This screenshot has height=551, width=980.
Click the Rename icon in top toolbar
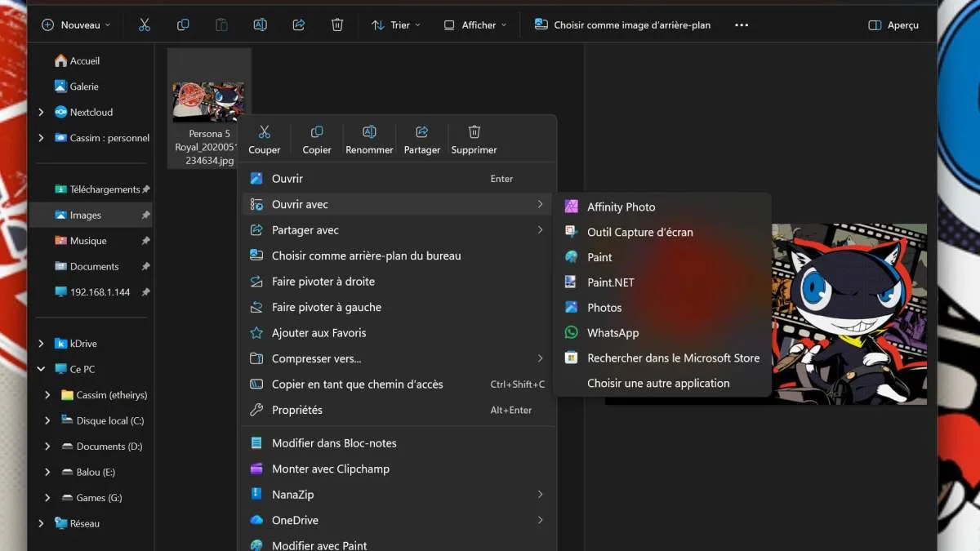[x=260, y=25]
